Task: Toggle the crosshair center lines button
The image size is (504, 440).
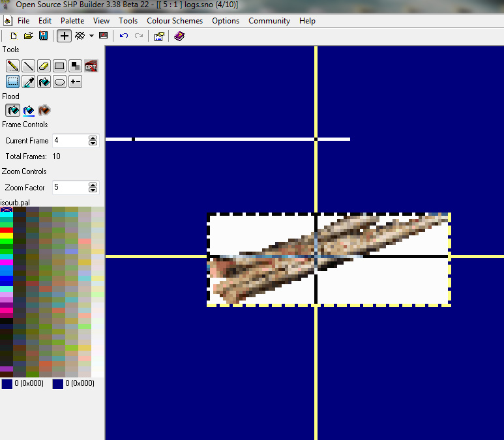Action: point(64,36)
